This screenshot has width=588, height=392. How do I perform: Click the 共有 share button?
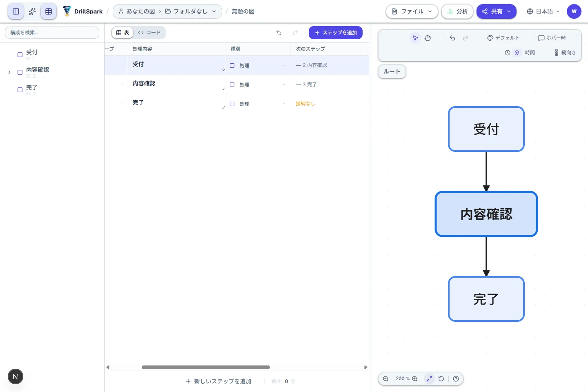(x=497, y=11)
